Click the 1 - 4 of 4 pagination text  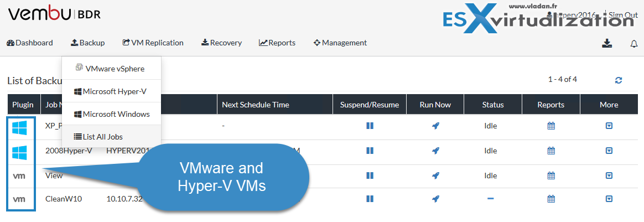pyautogui.click(x=563, y=79)
